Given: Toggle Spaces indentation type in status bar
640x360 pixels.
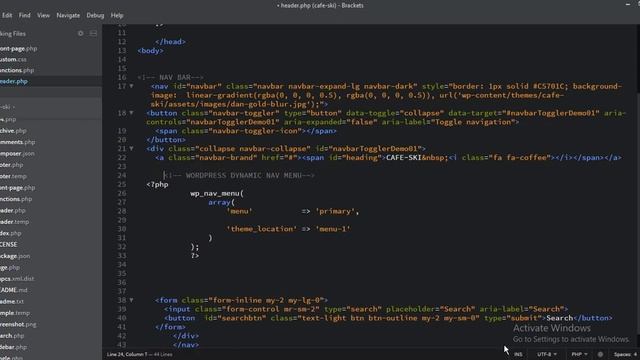Looking at the screenshot, I should click(622, 354).
